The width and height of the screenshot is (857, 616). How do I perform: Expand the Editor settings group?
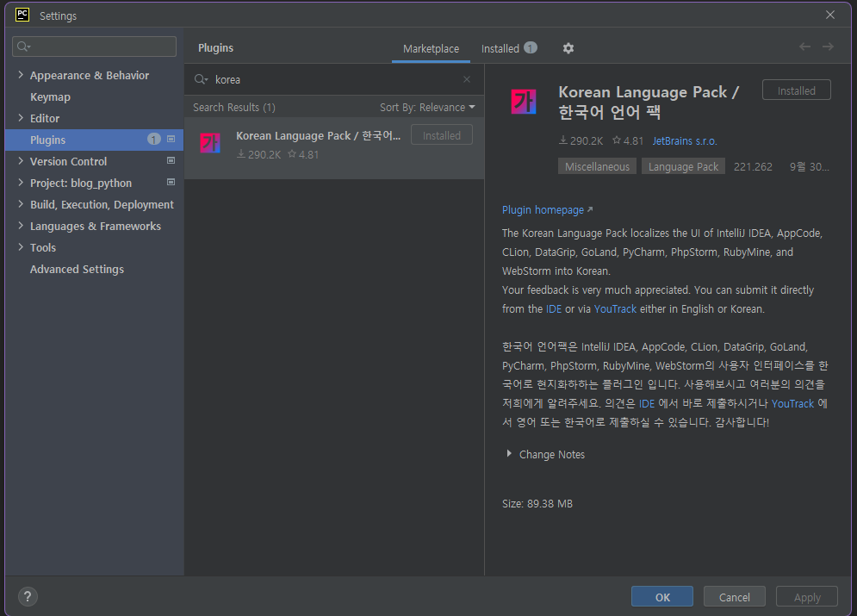click(x=21, y=118)
